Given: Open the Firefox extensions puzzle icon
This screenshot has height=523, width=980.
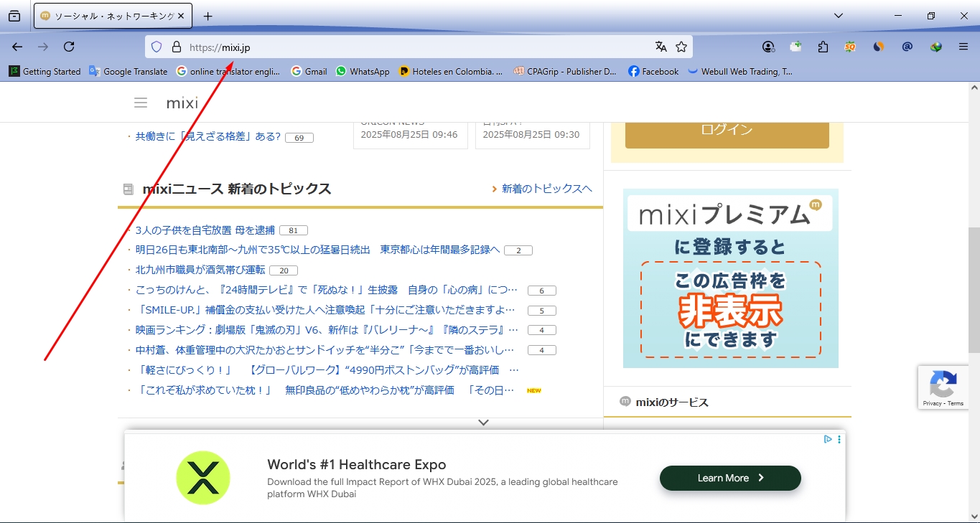Looking at the screenshot, I should (x=823, y=46).
